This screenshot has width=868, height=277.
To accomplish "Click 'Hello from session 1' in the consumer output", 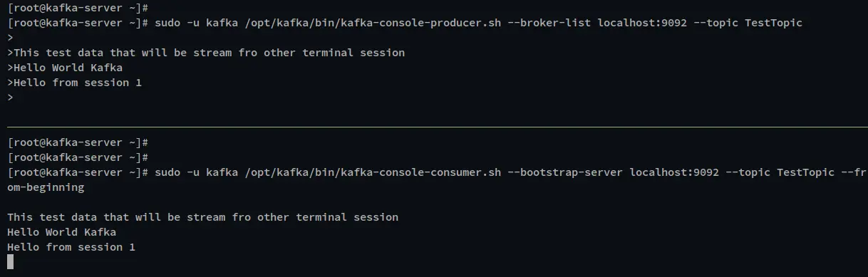I will (71, 247).
